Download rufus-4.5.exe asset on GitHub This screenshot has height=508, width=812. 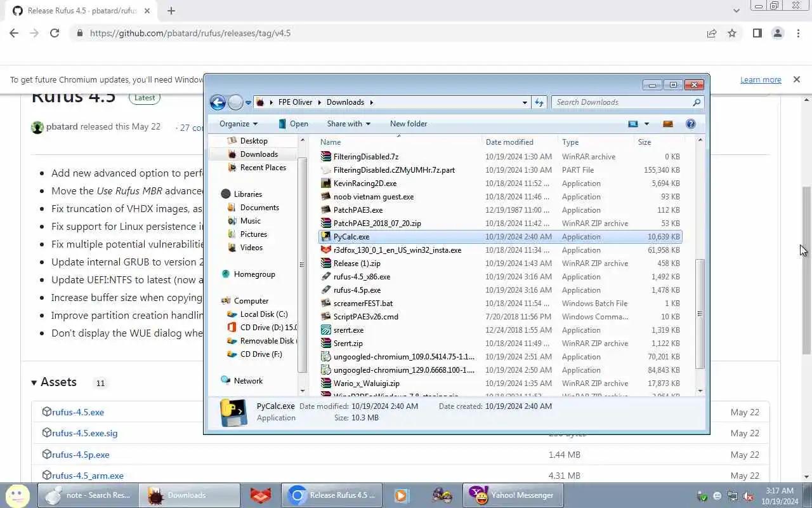[77, 412]
